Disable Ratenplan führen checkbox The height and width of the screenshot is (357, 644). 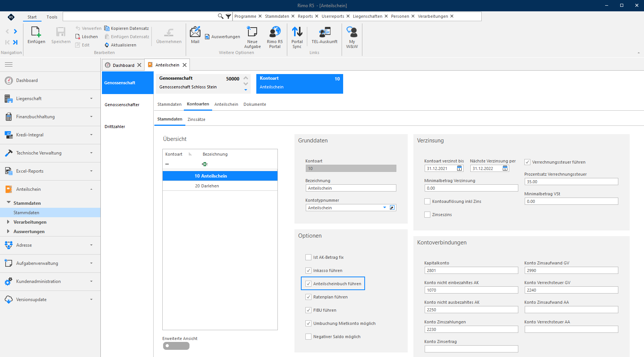coord(308,297)
